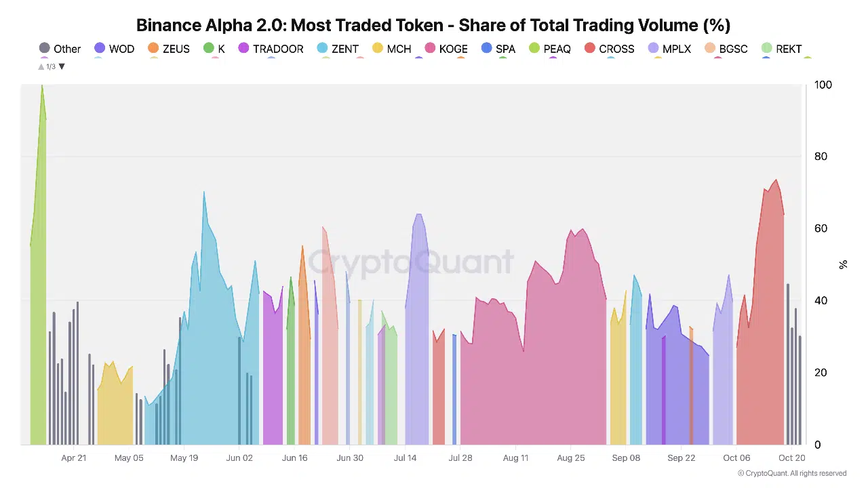The height and width of the screenshot is (488, 868).
Task: Click the SPA blue legend dot
Action: pos(486,48)
